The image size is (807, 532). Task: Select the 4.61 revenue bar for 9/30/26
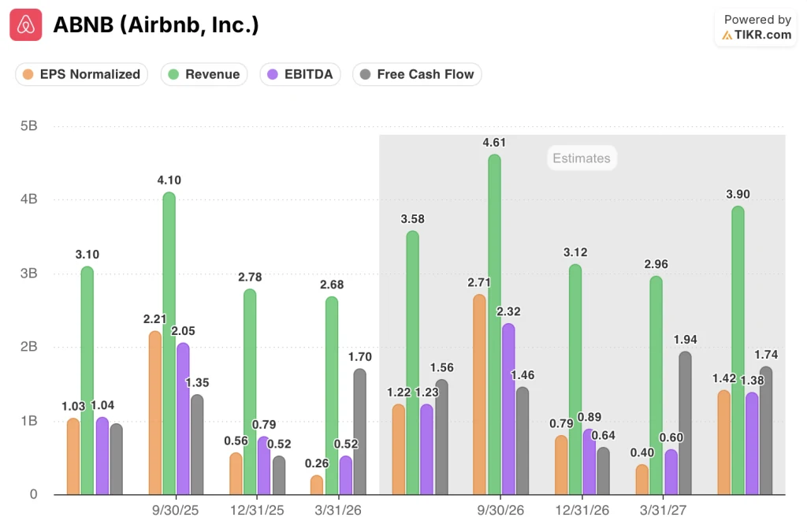[x=495, y=325]
